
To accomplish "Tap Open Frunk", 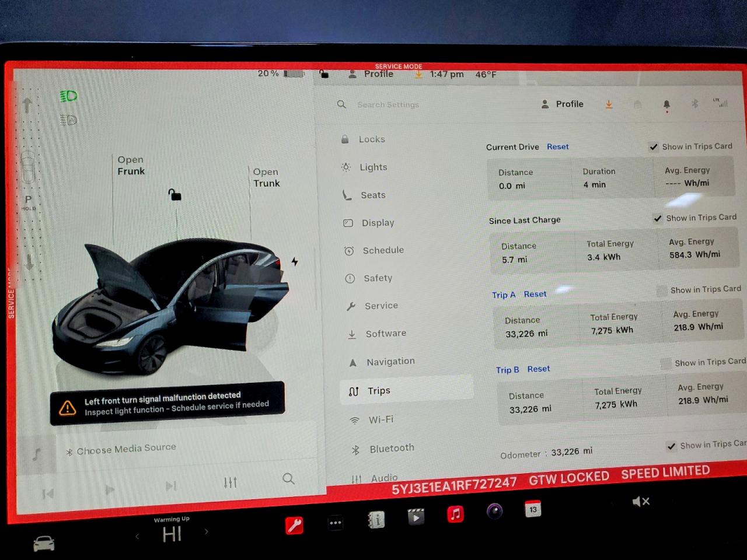I will 131,165.
